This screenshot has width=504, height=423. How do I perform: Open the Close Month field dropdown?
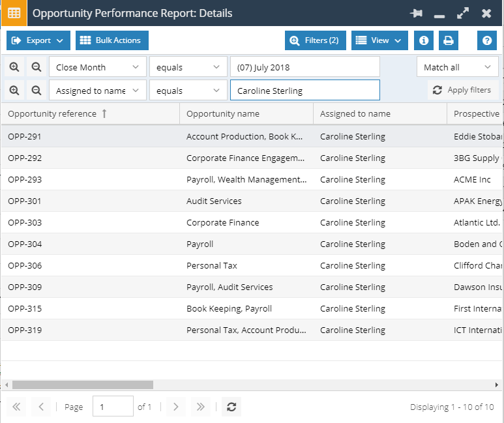tap(97, 67)
